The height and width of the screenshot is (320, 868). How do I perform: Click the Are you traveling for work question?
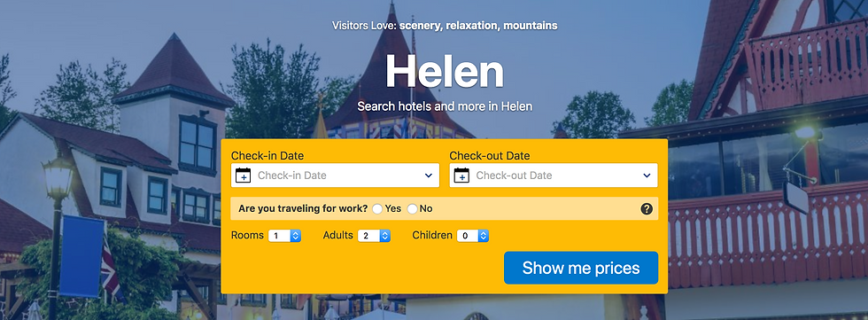[x=303, y=208]
